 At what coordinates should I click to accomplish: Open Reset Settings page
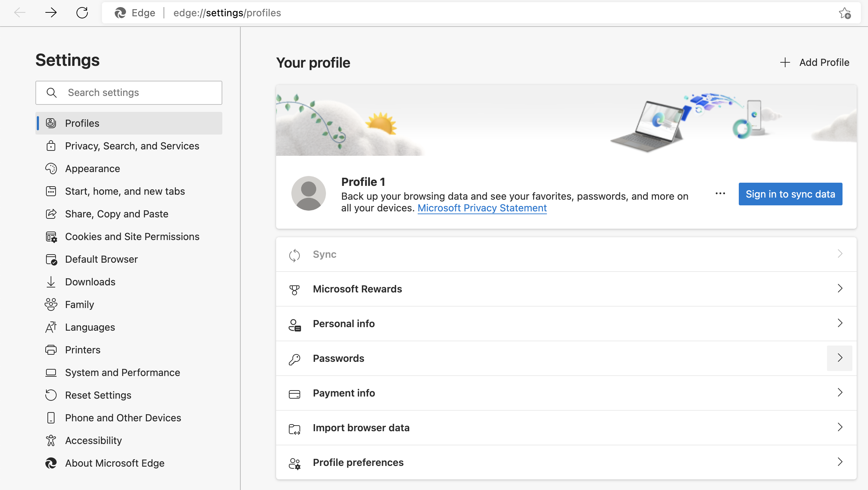click(x=129, y=395)
